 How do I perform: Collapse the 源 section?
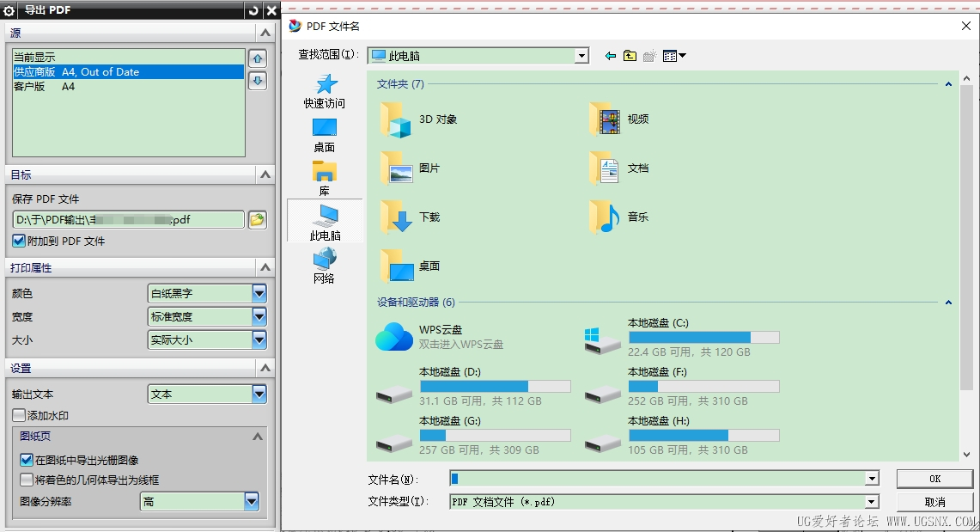(x=265, y=33)
